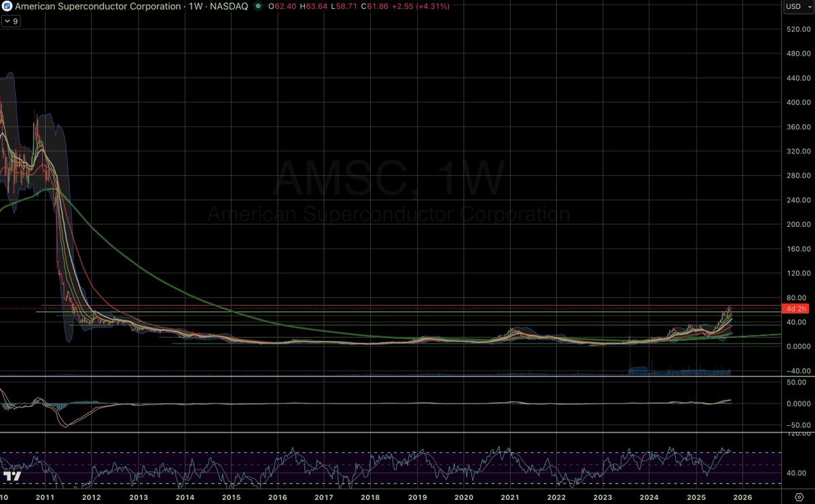Click the 2020 year label on time axis
This screenshot has width=815, height=504.
point(463,498)
